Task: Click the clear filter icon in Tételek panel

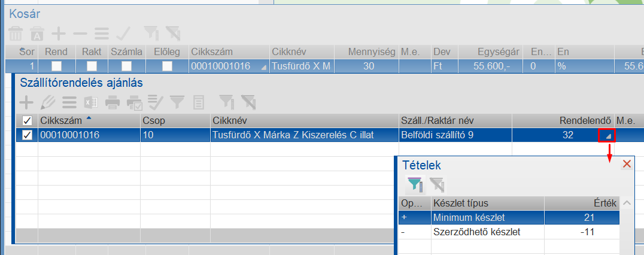Action: 436,184
